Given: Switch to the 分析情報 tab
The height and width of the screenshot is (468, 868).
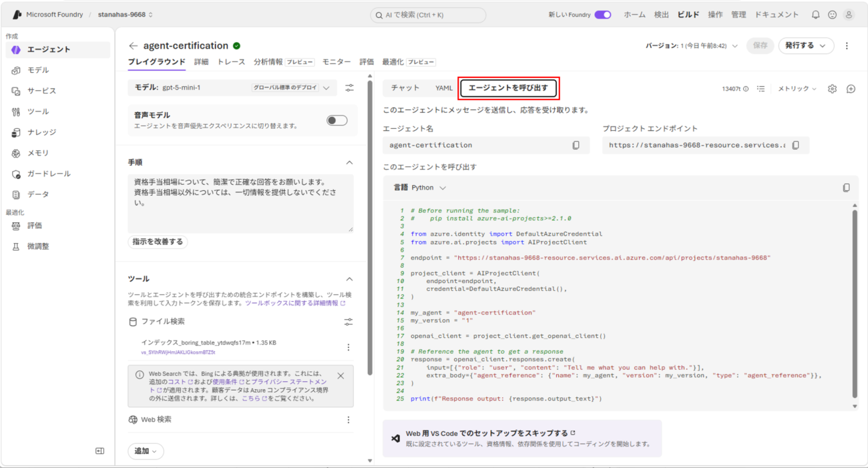Looking at the screenshot, I should tap(284, 62).
